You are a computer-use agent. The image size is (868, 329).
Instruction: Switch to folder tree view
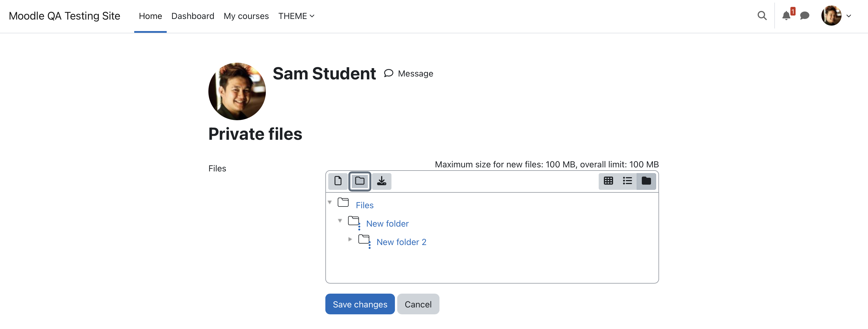point(646,181)
